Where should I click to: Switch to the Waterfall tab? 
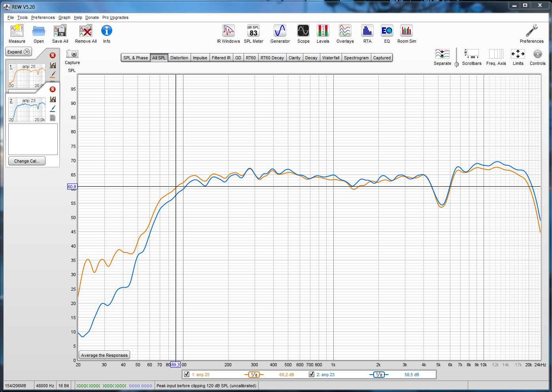331,58
